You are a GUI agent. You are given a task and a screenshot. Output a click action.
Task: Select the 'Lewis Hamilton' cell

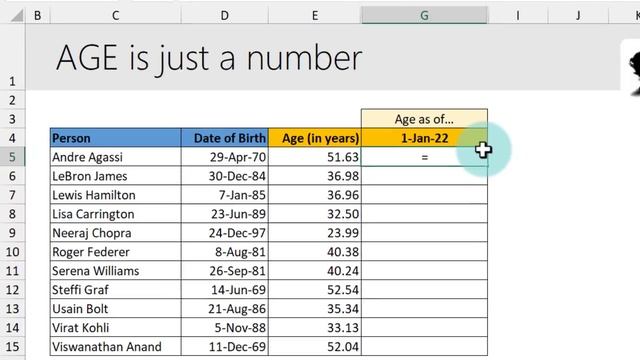(x=116, y=195)
